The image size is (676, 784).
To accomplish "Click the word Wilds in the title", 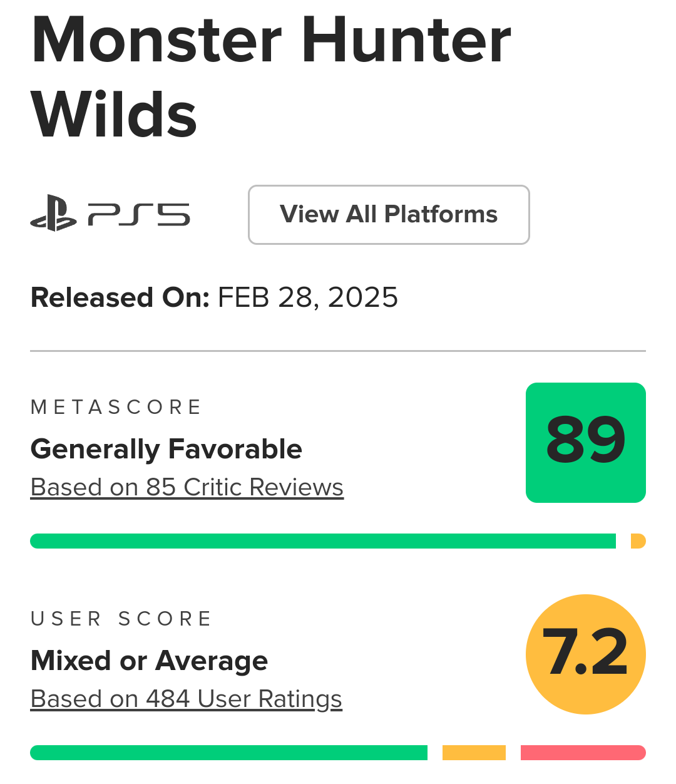I will [x=114, y=115].
